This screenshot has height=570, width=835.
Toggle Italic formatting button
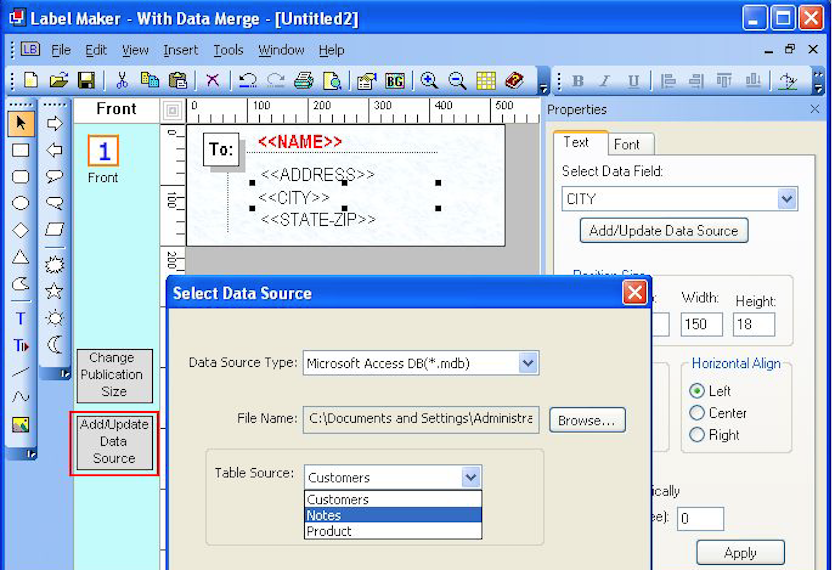605,81
